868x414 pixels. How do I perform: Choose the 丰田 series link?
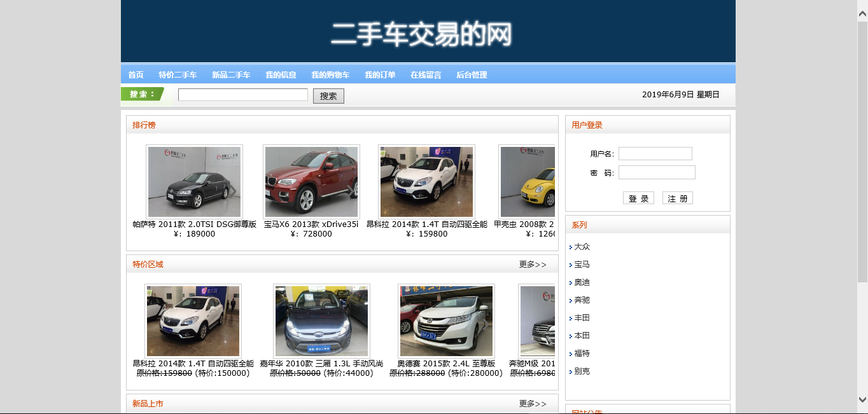point(582,318)
